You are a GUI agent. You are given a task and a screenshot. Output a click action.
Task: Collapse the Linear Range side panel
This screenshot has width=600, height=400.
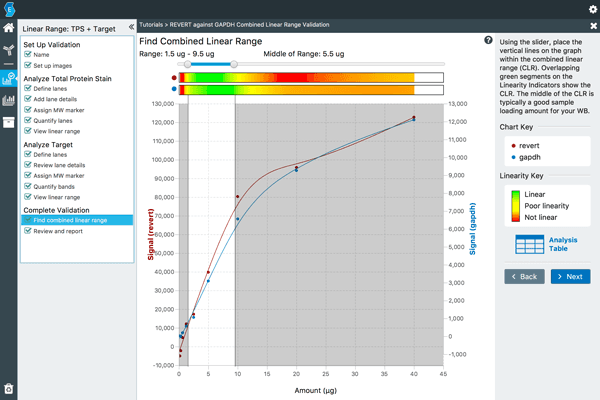pos(130,26)
